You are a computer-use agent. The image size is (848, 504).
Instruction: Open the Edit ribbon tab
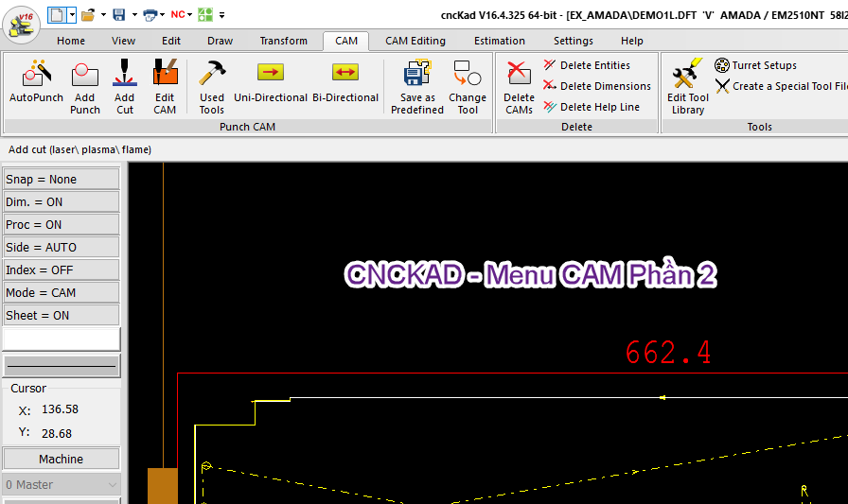[x=171, y=41]
